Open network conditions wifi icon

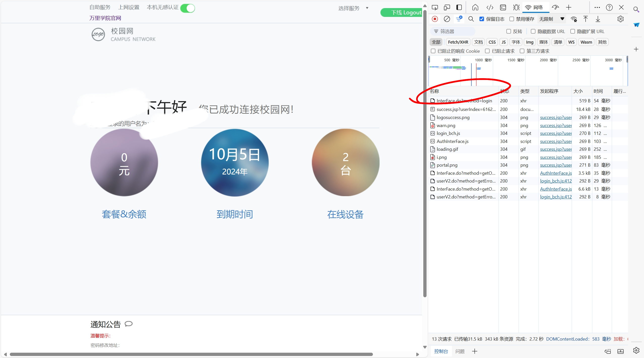(x=574, y=19)
